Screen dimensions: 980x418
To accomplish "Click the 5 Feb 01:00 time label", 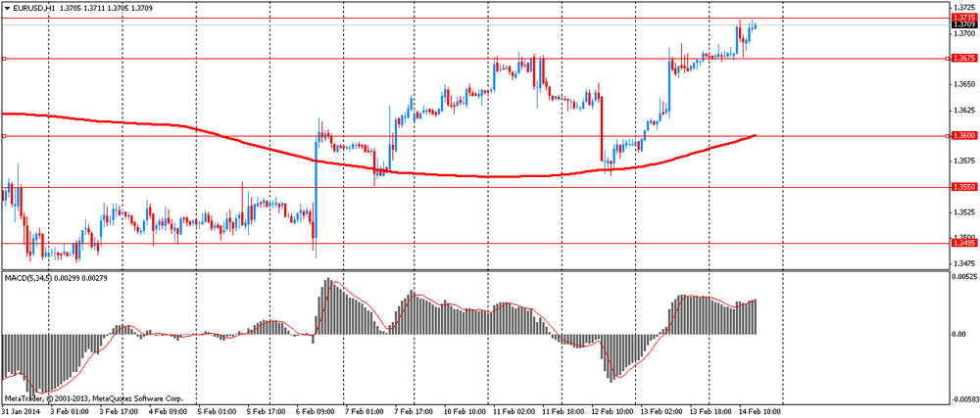I will tap(217, 412).
